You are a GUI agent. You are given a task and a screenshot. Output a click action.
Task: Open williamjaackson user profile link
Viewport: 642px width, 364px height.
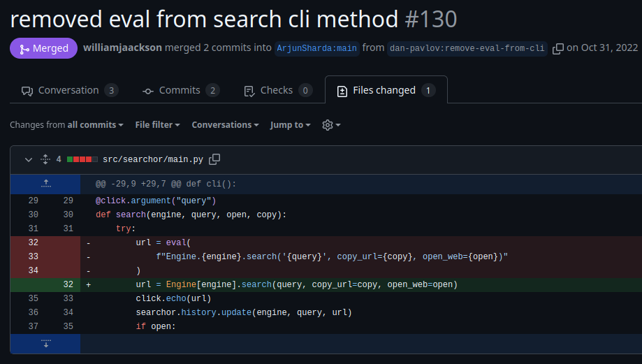click(122, 48)
